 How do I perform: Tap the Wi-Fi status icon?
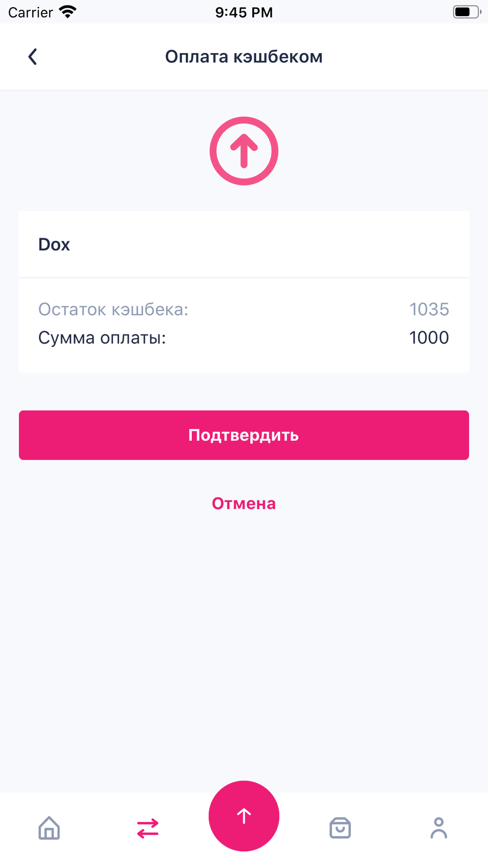68,12
